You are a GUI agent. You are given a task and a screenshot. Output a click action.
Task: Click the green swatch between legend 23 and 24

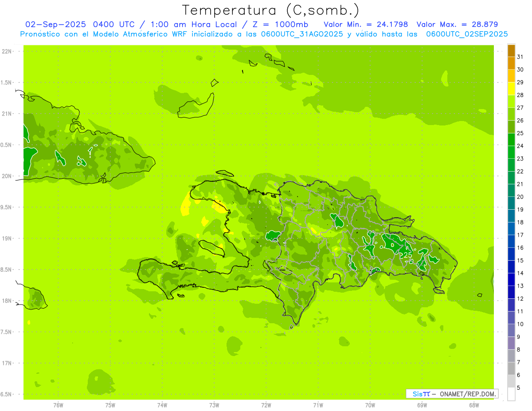511,152
